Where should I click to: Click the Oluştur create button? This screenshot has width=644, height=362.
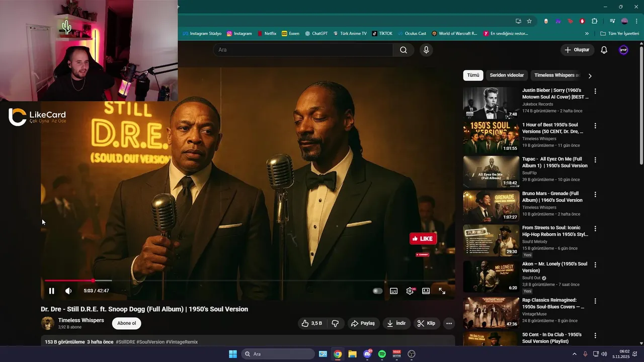pos(577,50)
